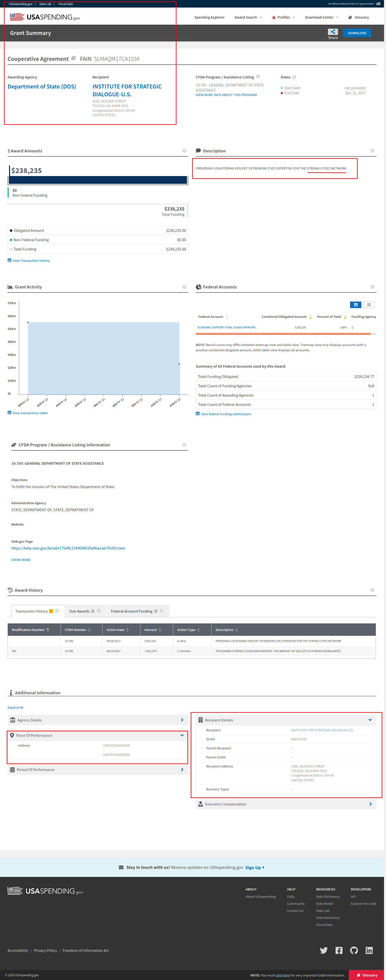Click the info icon next to CFDA Program / Assistance Listing
Viewport: 386px width, 980px height.
258,76
